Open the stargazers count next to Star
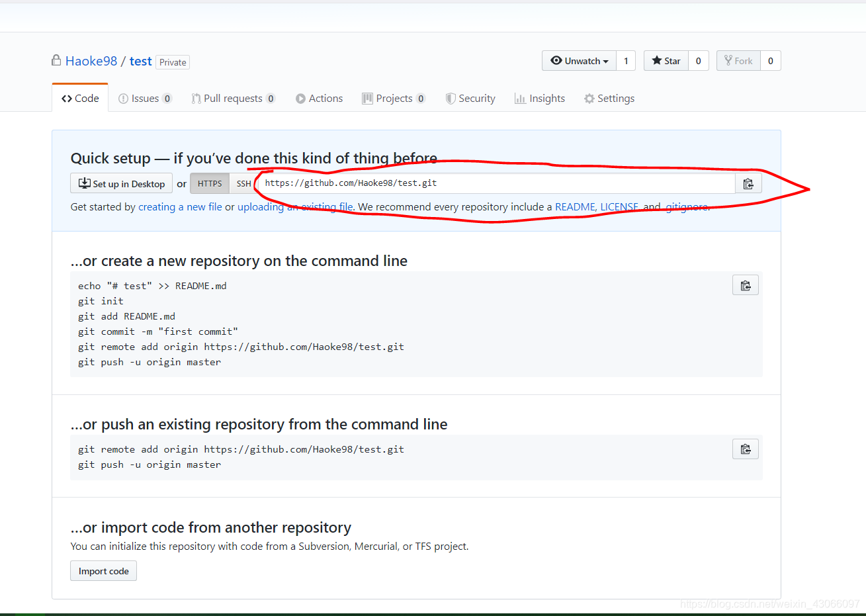The width and height of the screenshot is (866, 616). coord(699,61)
